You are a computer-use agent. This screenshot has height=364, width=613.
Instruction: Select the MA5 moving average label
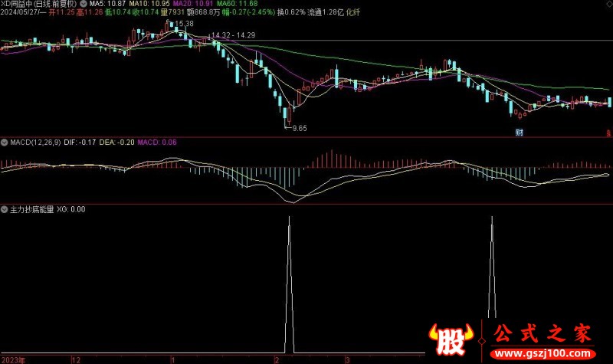point(105,4)
